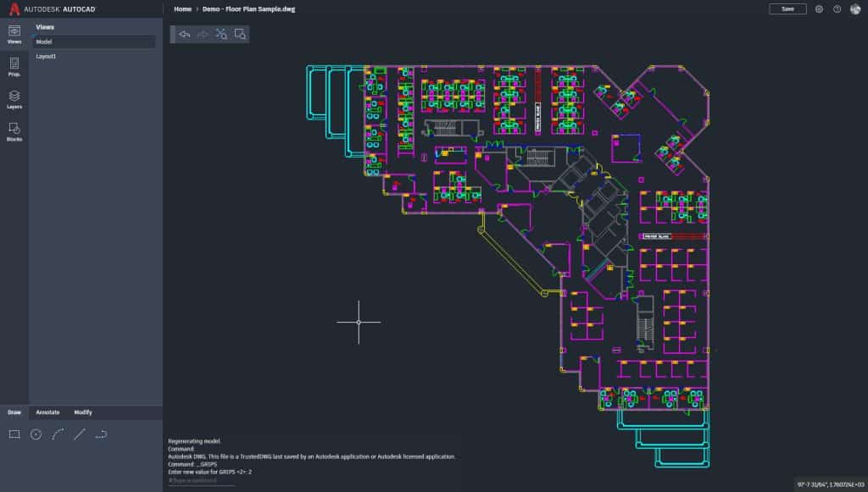Click the Undo arrow in the toolbar
The width and height of the screenshot is (868, 492).
183,34
